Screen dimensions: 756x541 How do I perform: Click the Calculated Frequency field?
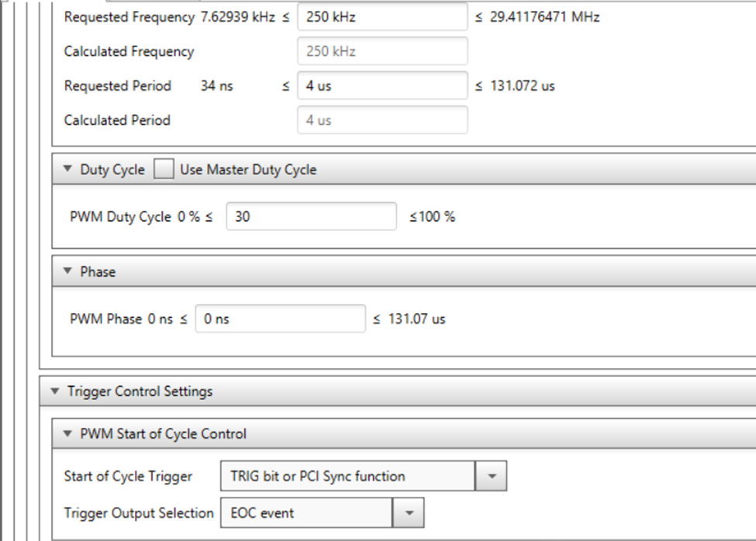click(382, 51)
